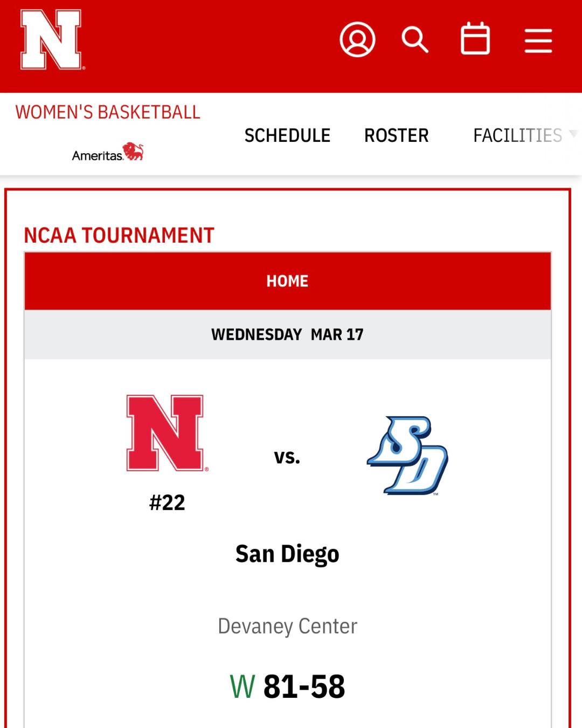Open the calendar icon in header
The width and height of the screenshot is (582, 728).
coord(475,39)
